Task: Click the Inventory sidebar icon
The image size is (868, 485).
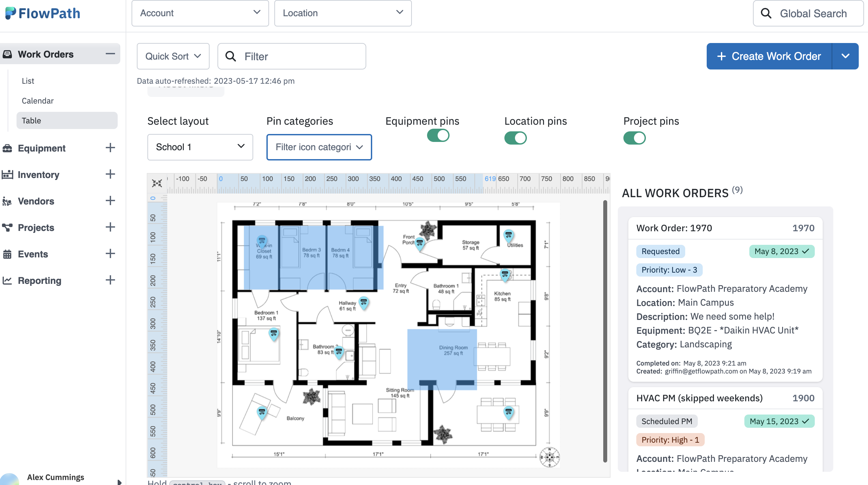Action: point(7,174)
